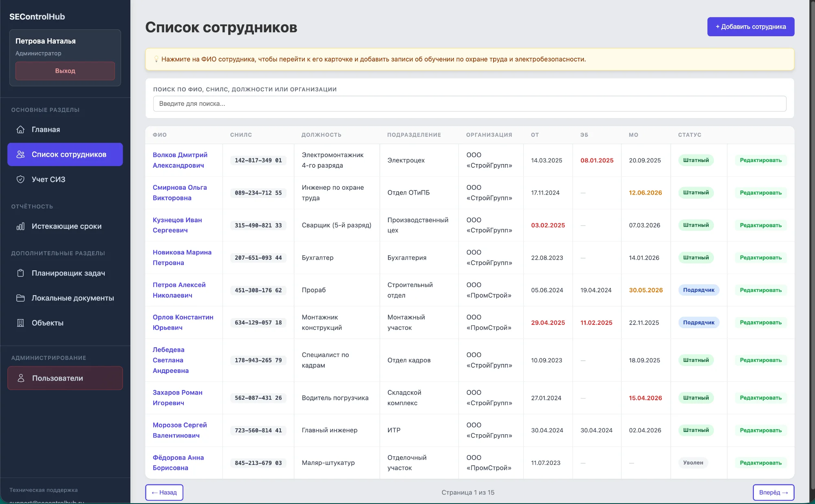Screen dimensions: 815x504
Task: Click the СНИЛС column header
Action: point(241,135)
